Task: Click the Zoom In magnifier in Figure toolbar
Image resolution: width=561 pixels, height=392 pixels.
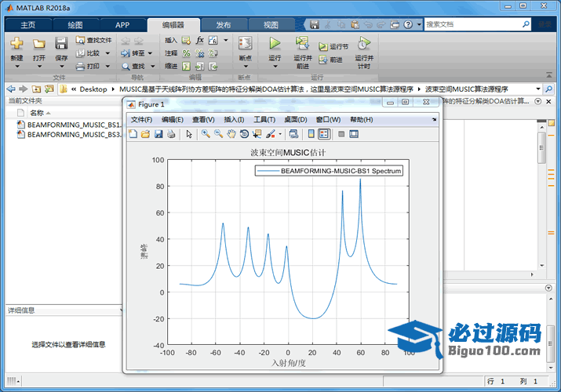Action: click(205, 134)
